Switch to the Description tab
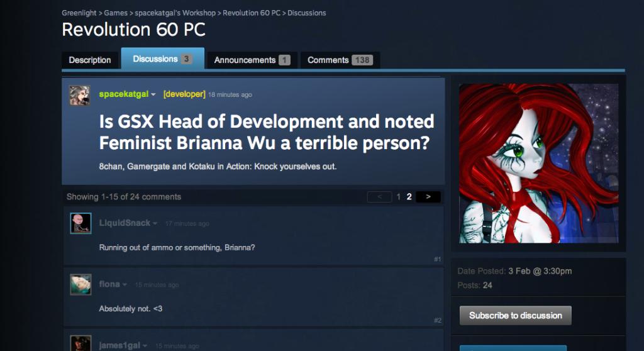644x351 pixels. pyautogui.click(x=90, y=60)
